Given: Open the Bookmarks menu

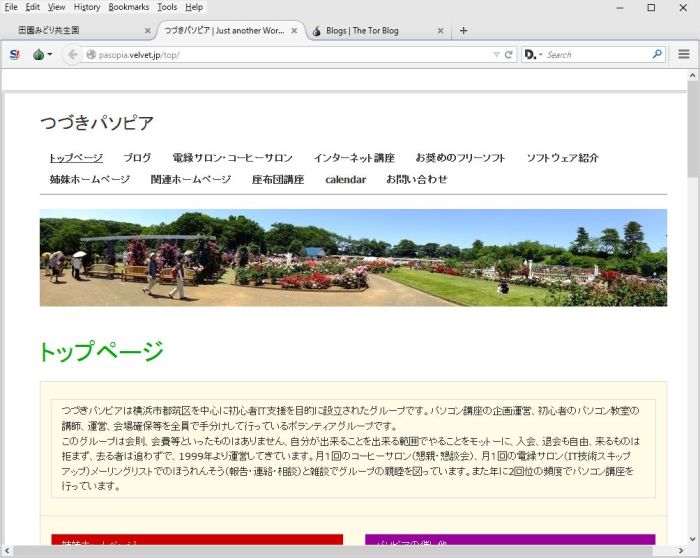Looking at the screenshot, I should coord(128,7).
